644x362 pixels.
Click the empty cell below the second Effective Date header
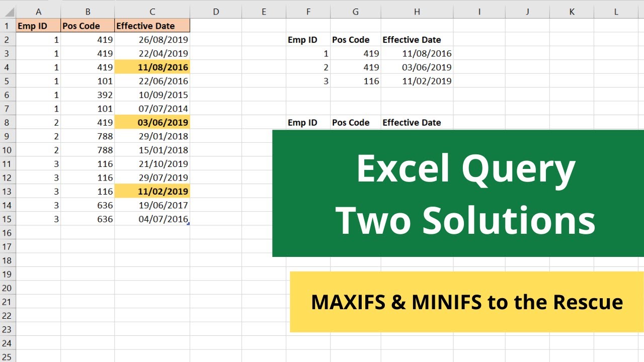click(x=418, y=136)
